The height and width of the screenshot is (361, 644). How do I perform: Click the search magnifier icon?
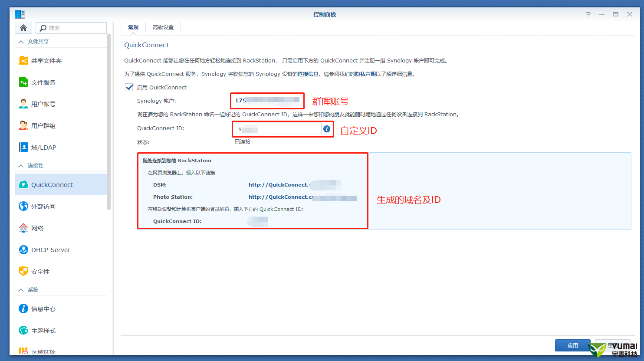[43, 28]
